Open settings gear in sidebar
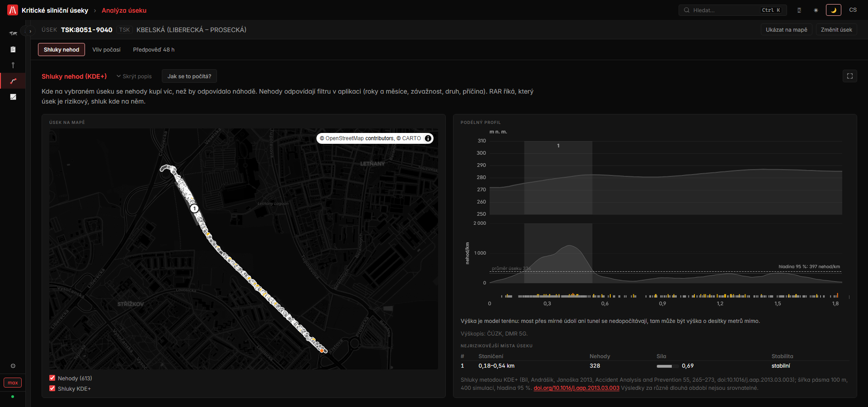868x407 pixels. point(13,366)
